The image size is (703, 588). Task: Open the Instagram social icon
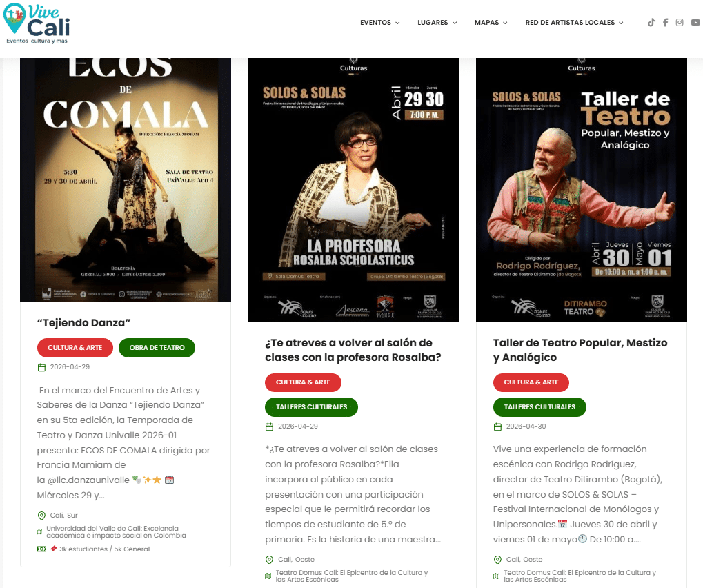pos(680,22)
